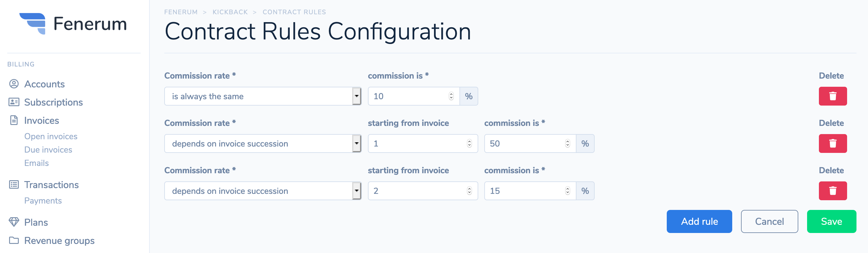Click the Plans diamond icon
Image resolution: width=868 pixels, height=253 pixels.
14,222
